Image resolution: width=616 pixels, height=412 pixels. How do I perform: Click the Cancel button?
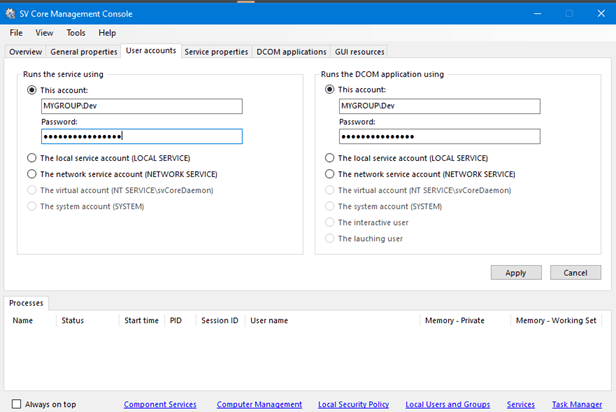coord(575,272)
